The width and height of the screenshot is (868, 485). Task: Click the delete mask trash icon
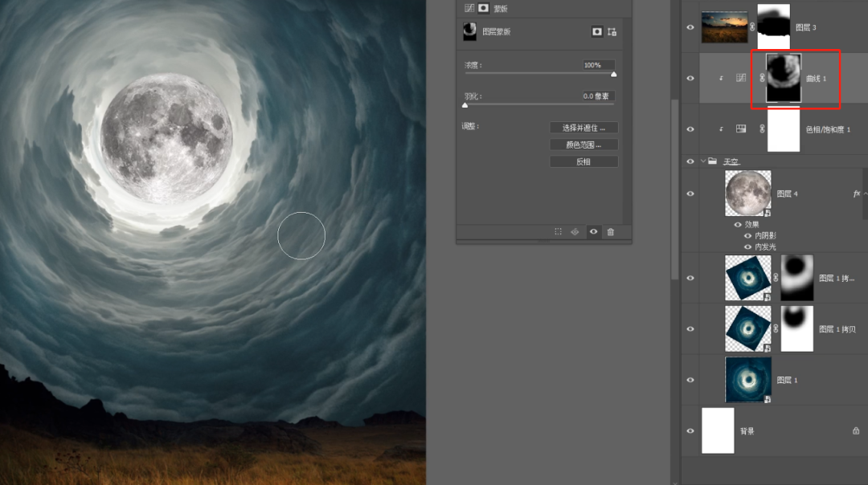coord(611,231)
